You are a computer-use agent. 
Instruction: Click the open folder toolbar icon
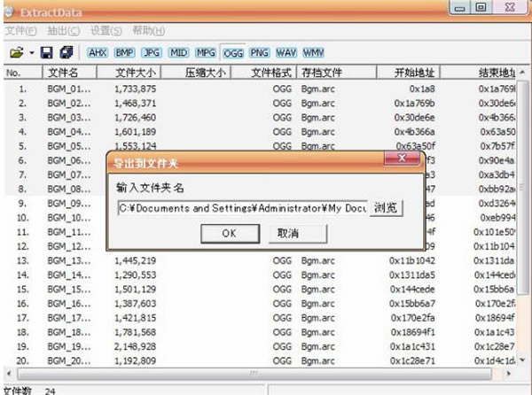click(x=16, y=52)
